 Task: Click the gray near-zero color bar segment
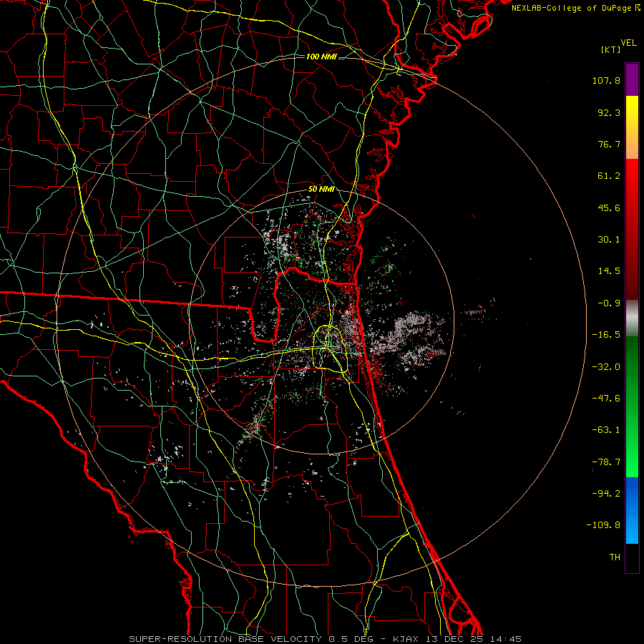[x=632, y=318]
